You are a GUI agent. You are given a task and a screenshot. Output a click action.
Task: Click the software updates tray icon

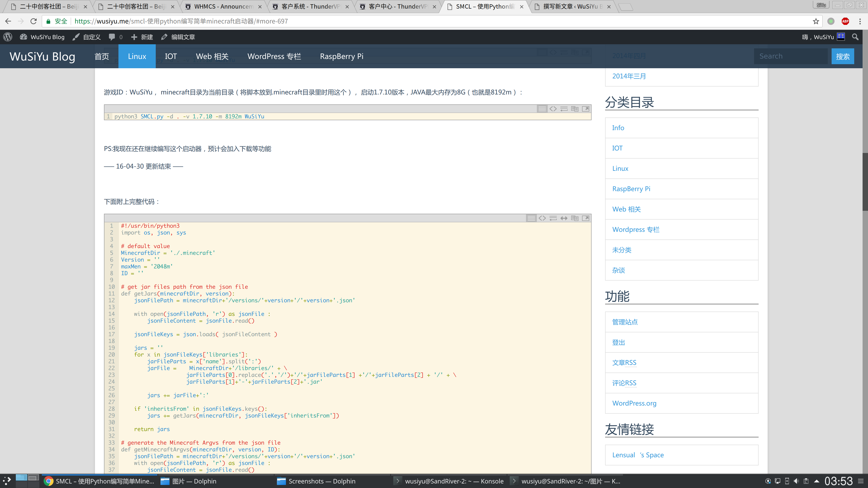[768, 481]
